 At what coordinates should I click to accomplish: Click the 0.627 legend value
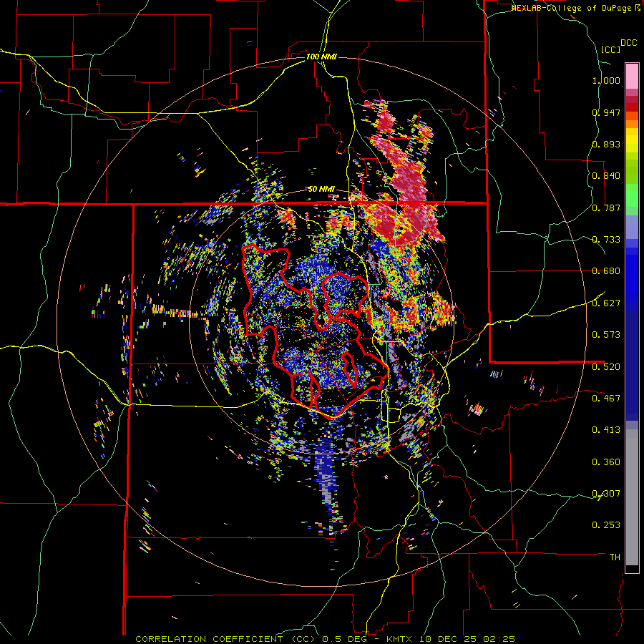pyautogui.click(x=606, y=303)
